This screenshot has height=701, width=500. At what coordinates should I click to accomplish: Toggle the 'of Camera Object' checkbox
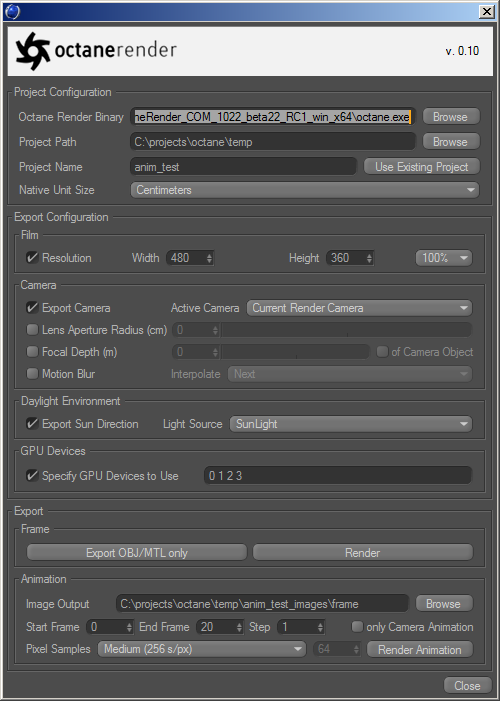click(382, 352)
